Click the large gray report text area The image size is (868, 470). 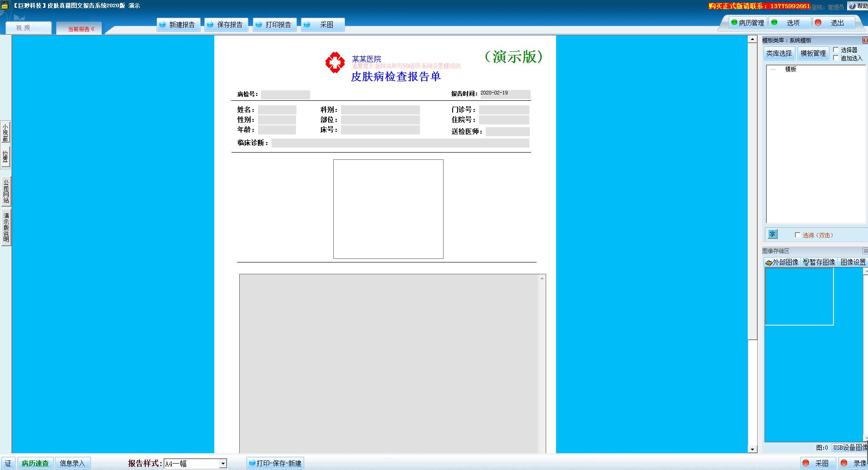pos(389,363)
